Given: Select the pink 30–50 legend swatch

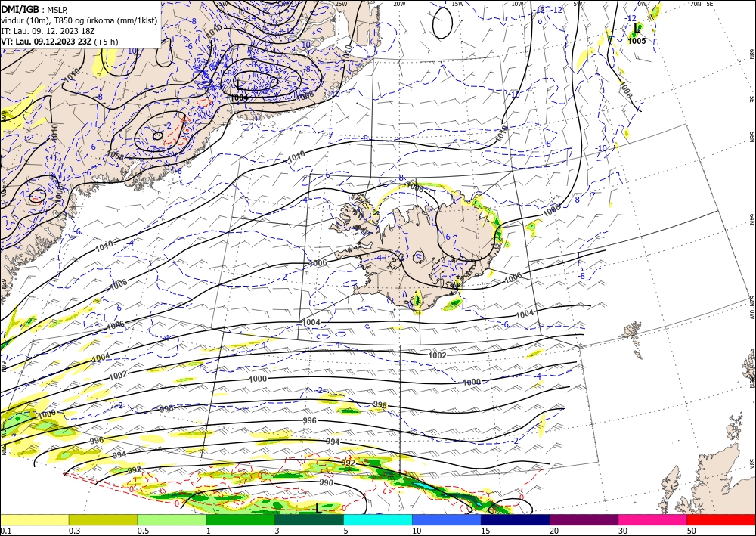Looking at the screenshot, I should (653, 519).
